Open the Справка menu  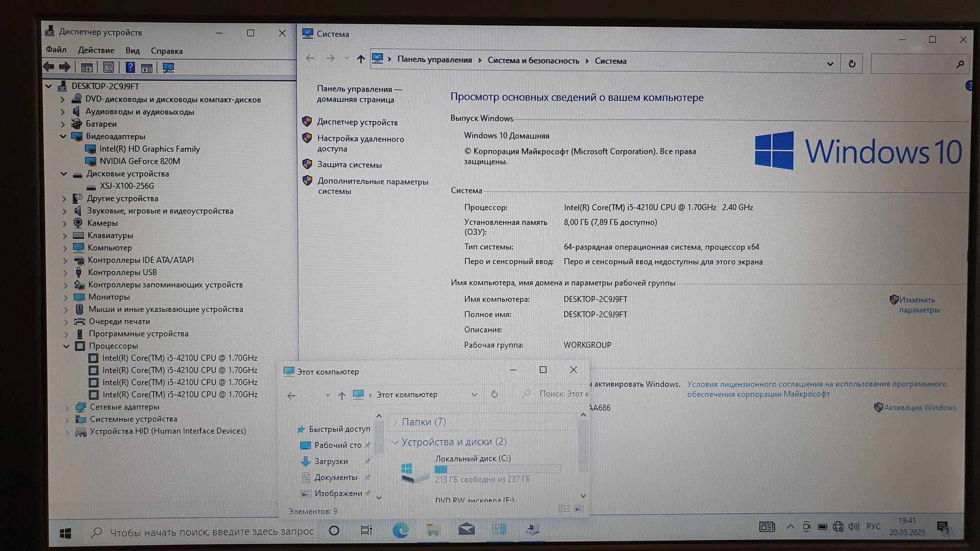(x=167, y=51)
